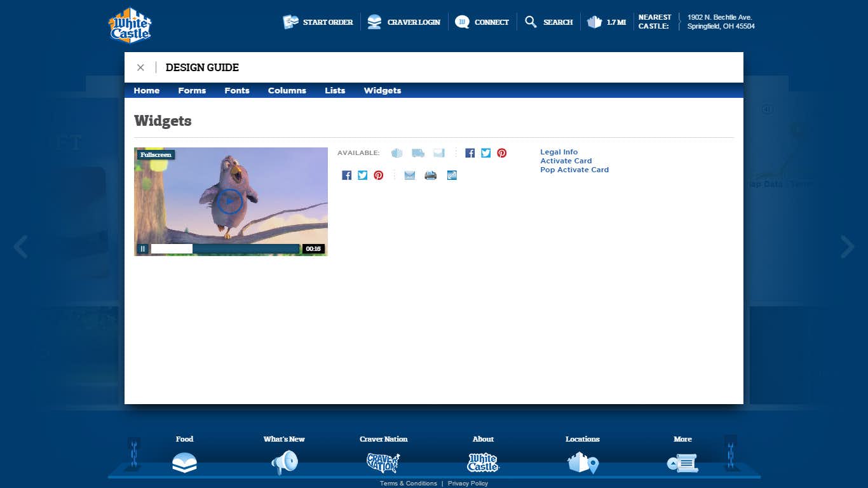868x488 pixels.
Task: Click the Twitter icon in the Available row
Action: point(486,153)
